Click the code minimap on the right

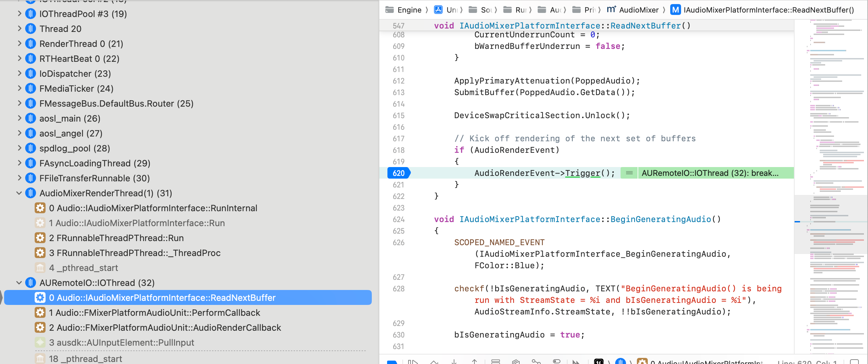click(831, 170)
